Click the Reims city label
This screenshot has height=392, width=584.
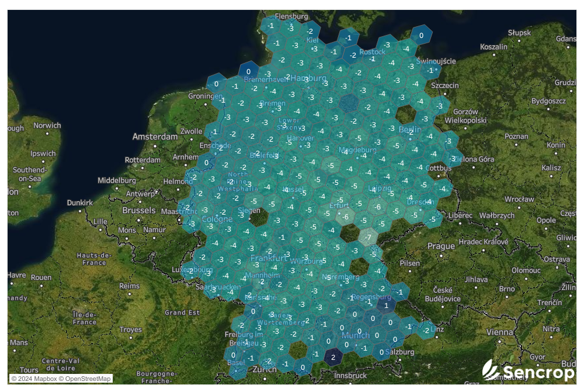pos(129,286)
